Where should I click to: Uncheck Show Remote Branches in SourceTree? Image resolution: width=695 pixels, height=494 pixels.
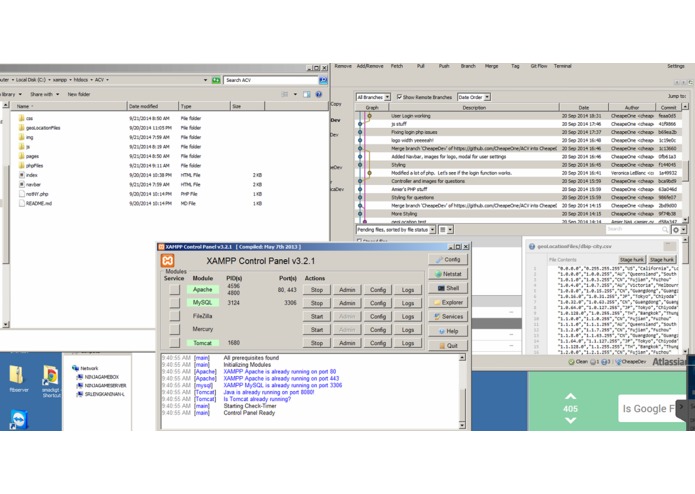[x=399, y=97]
